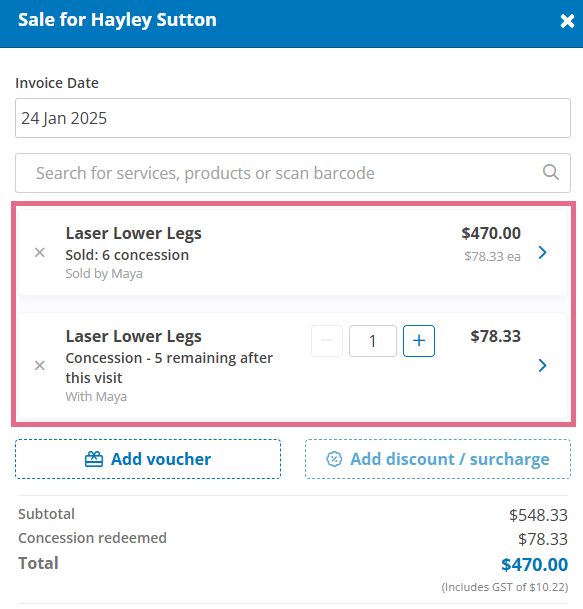Remove the Laser Lower Legs concession visit line
This screenshot has width=583, height=609.
(40, 365)
